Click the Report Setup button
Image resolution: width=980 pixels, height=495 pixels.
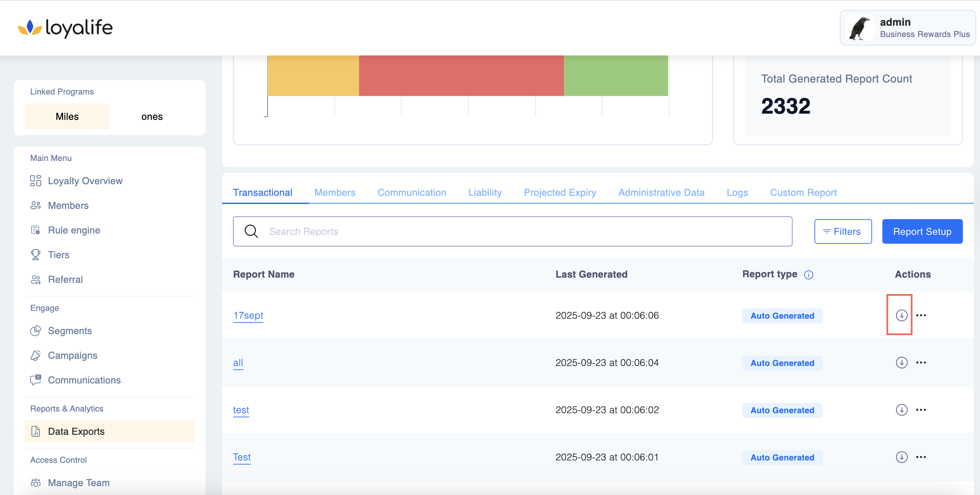coord(922,231)
